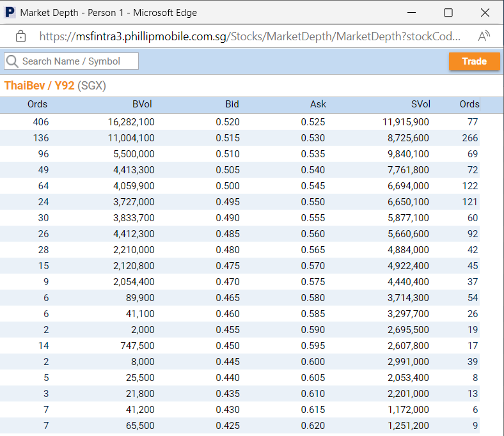The width and height of the screenshot is (504, 436).
Task: Click the page URL in address bar
Action: point(249,36)
